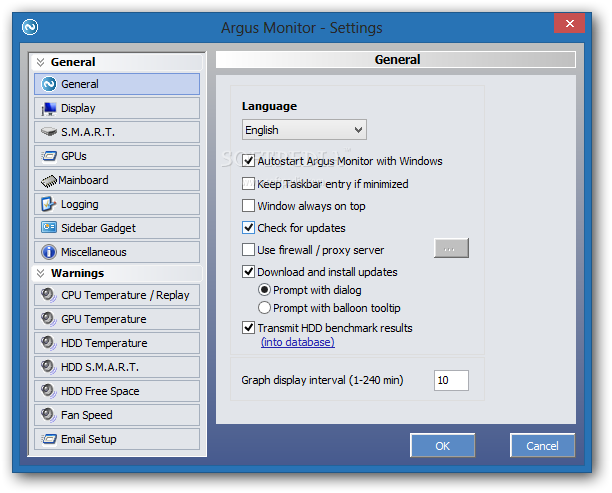Open the GPUs settings page
This screenshot has width=612, height=493.
[x=117, y=156]
